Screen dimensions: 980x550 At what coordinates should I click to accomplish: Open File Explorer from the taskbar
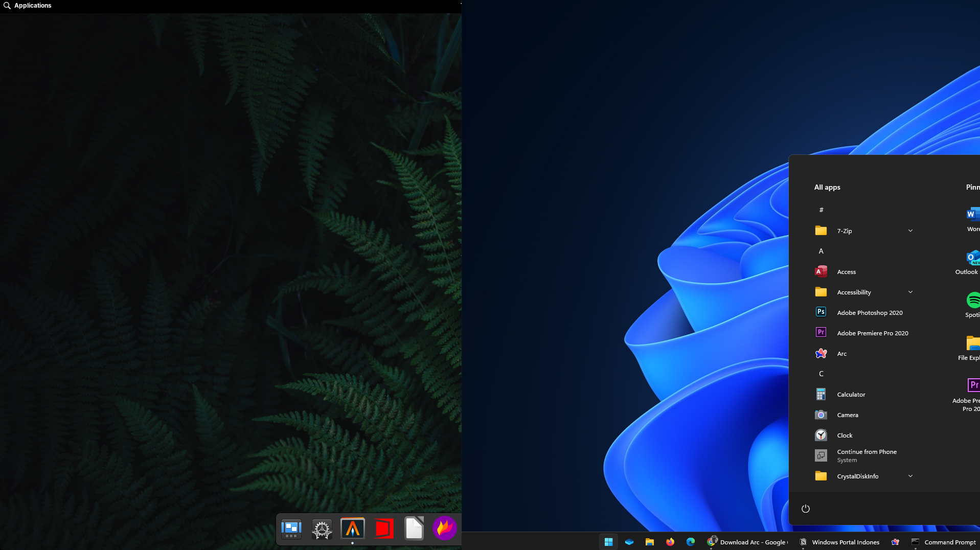(x=649, y=542)
